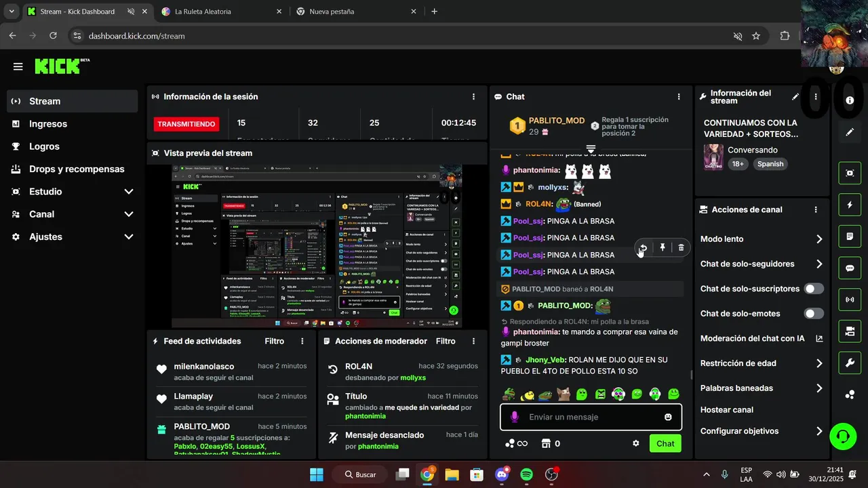Open Chat de solo-seguidores options
The height and width of the screenshot is (488, 868).
pos(762,264)
